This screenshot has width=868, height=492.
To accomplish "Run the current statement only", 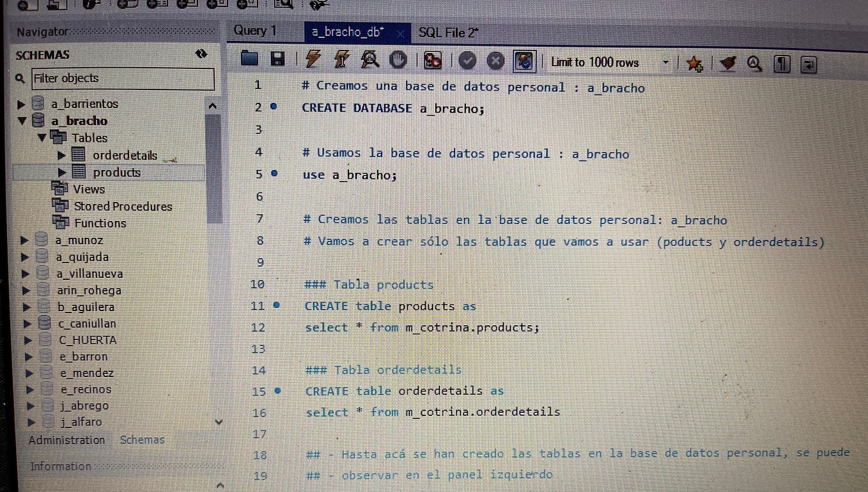I will 341,61.
